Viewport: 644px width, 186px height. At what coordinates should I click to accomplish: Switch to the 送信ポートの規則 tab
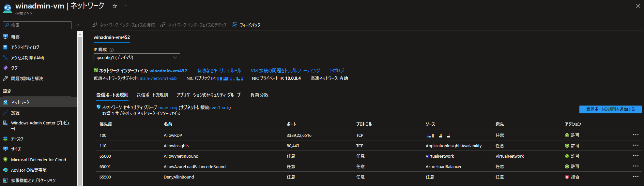pyautogui.click(x=152, y=95)
